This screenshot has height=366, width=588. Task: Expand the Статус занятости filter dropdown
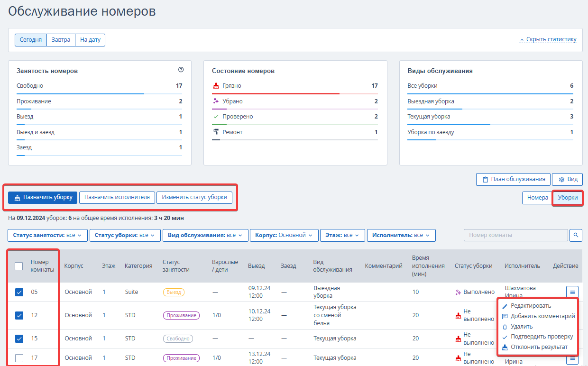pos(47,235)
